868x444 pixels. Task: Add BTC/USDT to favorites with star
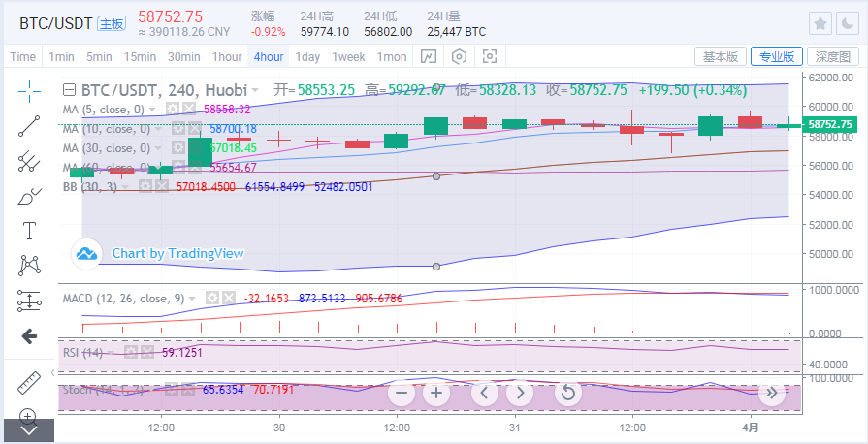point(820,23)
